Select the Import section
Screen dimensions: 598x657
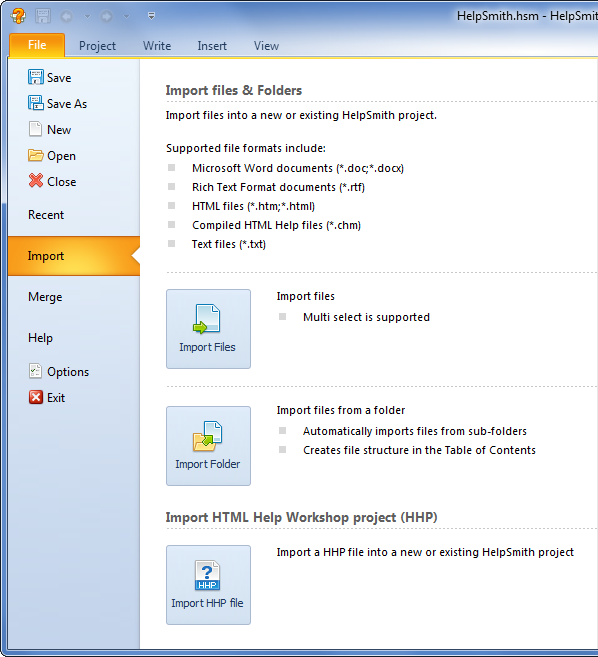click(x=74, y=256)
